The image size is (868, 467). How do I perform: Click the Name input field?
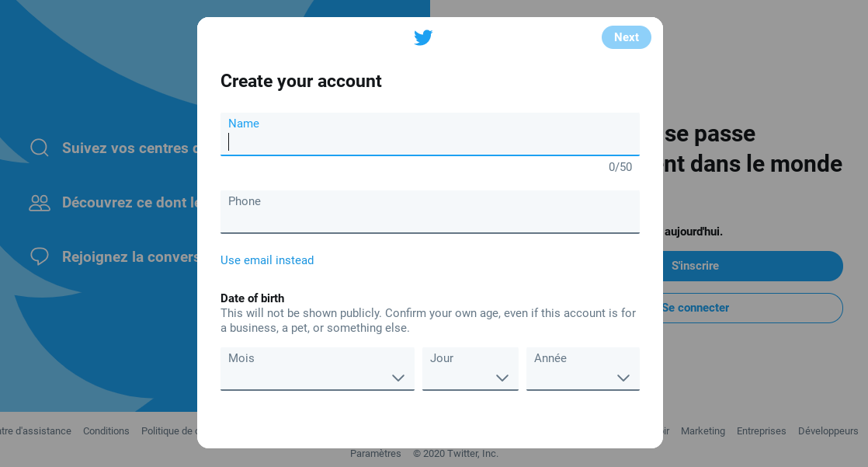pyautogui.click(x=430, y=140)
